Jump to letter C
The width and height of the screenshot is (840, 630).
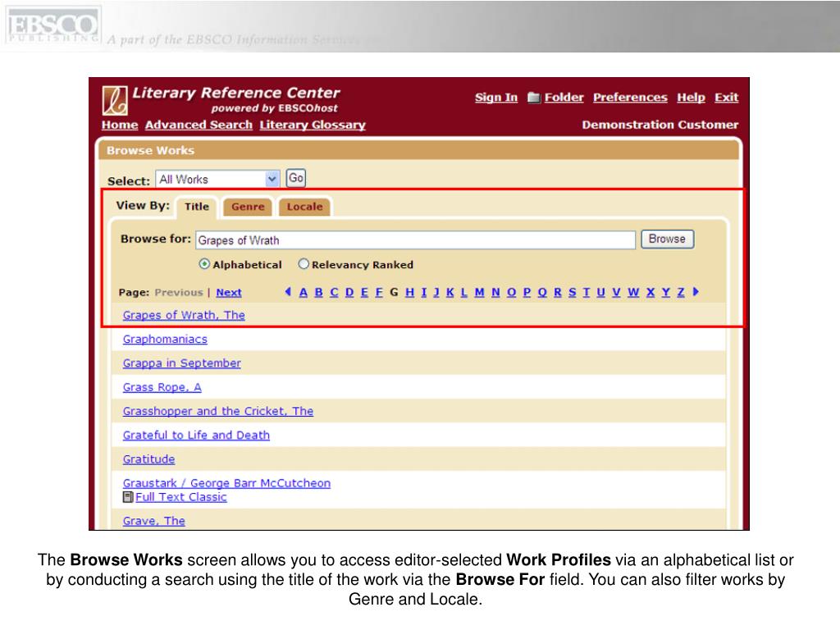tap(335, 293)
